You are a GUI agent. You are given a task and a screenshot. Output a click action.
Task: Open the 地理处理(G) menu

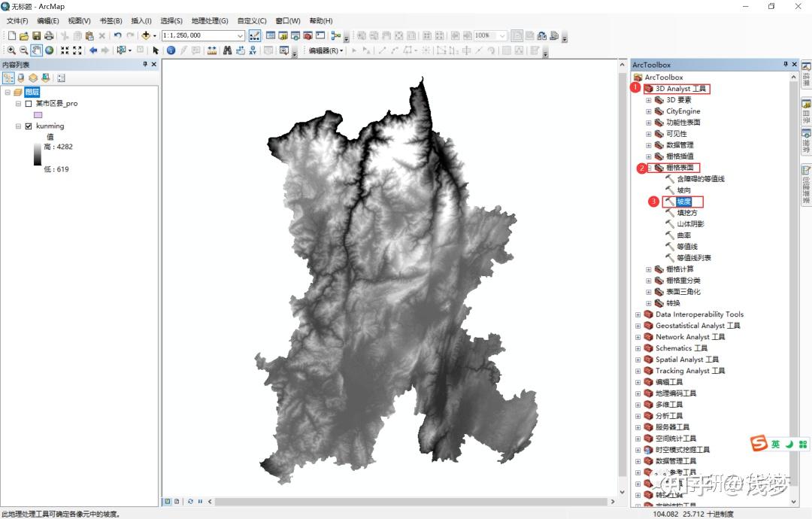(x=210, y=21)
